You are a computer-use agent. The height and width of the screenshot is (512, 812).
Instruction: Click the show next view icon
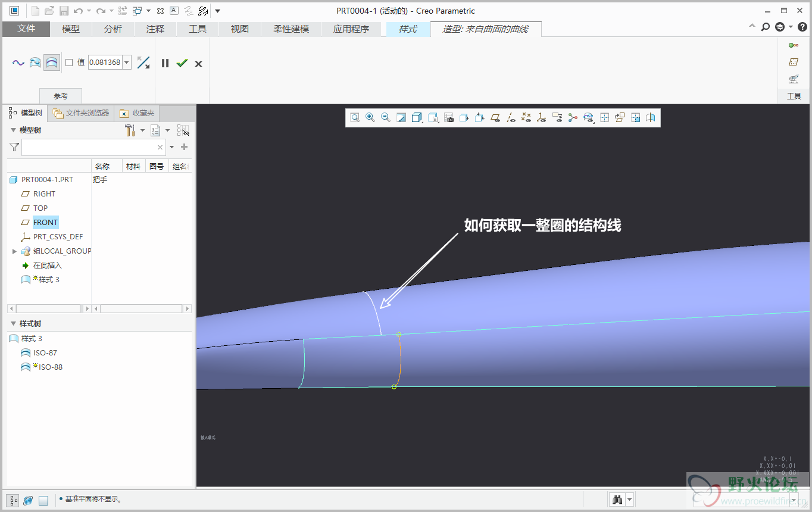pos(635,118)
